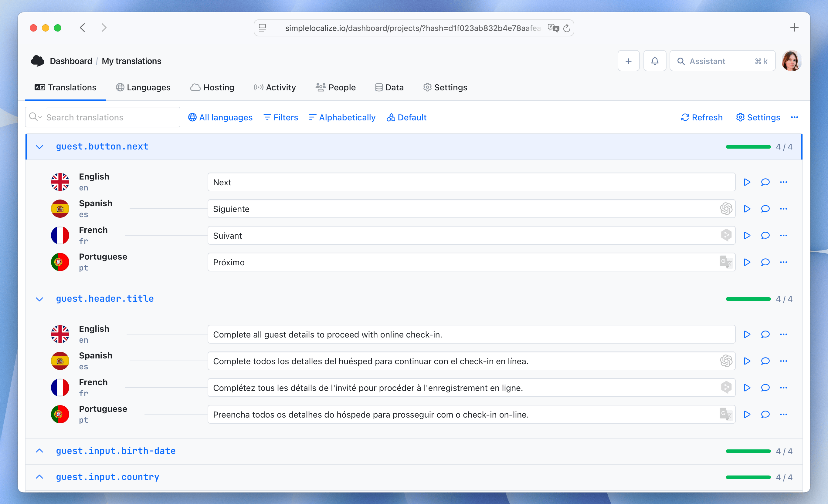This screenshot has height=504, width=828.
Task: Click Google Translate icon in 'Próximo' field
Action: 726,262
